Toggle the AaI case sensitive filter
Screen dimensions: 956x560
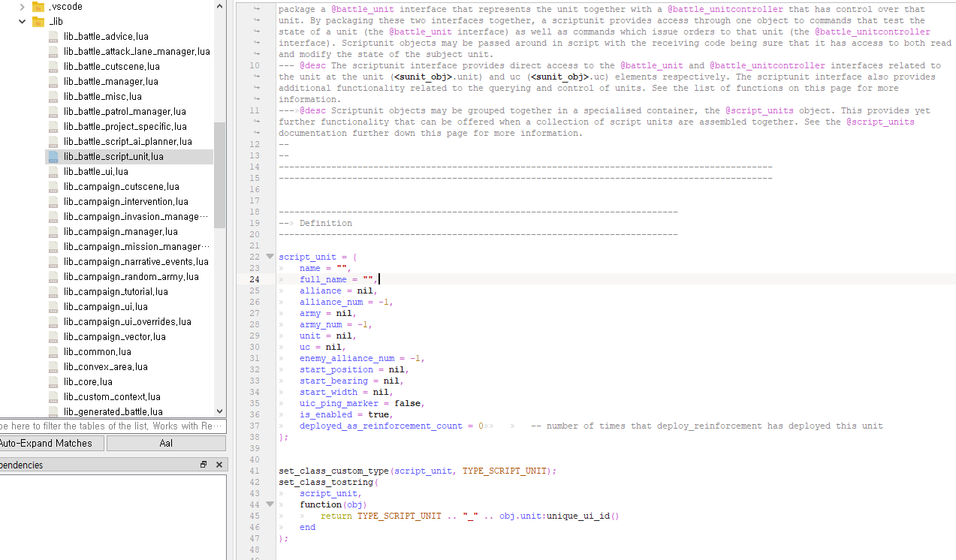[166, 444]
